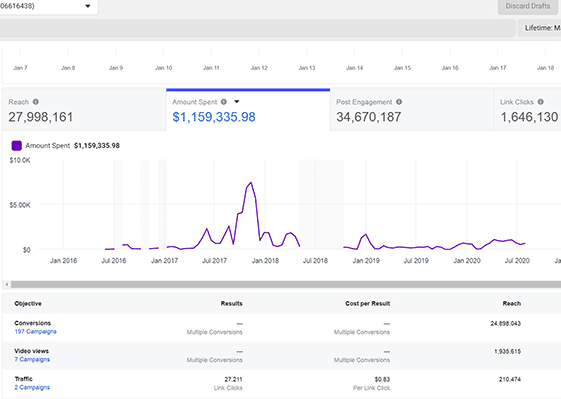This screenshot has width=561, height=399.
Task: Click the $1,159,335.98 total in blue
Action: coord(214,117)
